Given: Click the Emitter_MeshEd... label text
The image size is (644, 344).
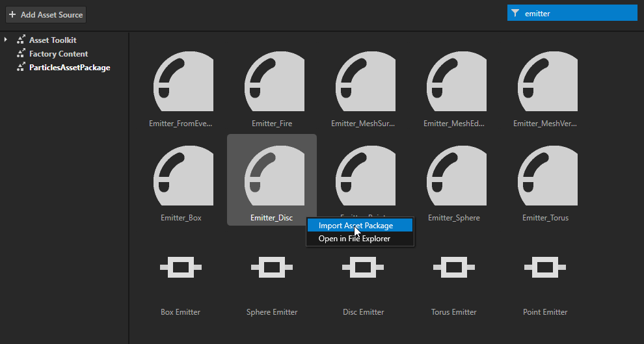Looking at the screenshot, I should click(454, 124).
